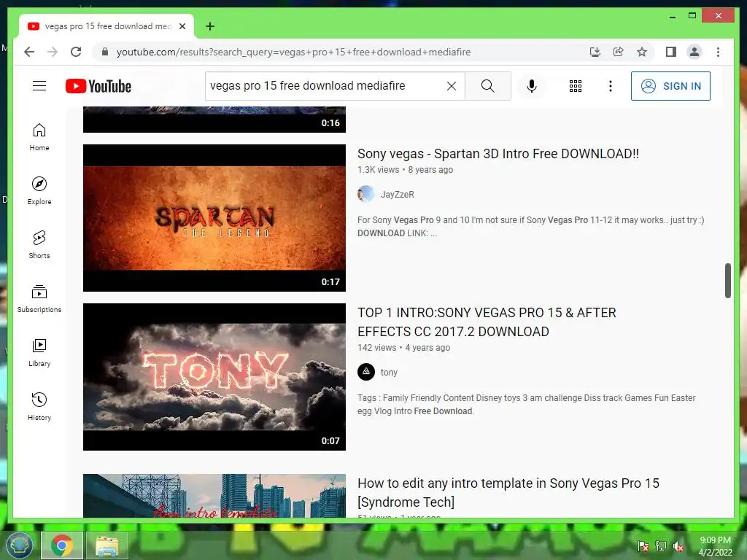Click the SIGN IN button
The width and height of the screenshot is (747, 560).
670,86
